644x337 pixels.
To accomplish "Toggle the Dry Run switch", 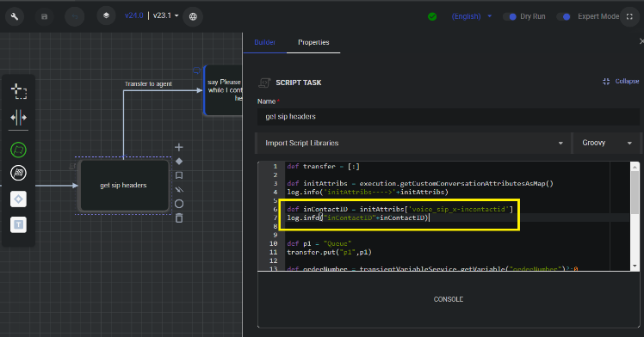I will 510,16.
